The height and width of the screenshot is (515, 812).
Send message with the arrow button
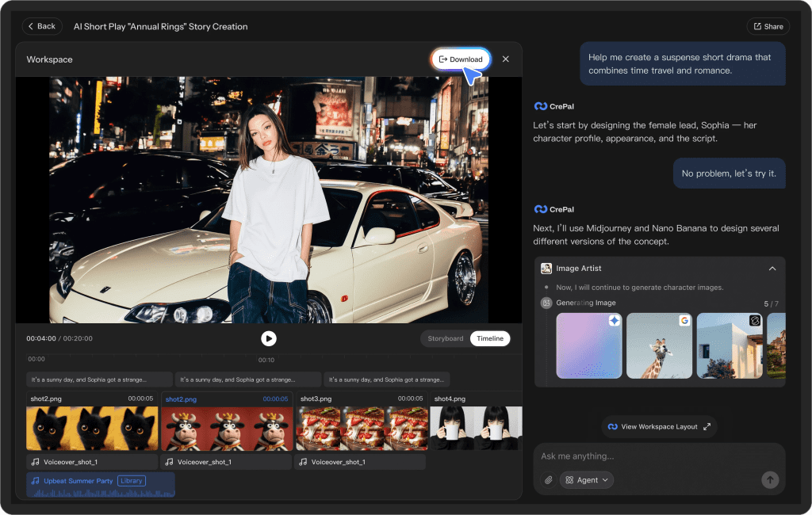point(769,479)
